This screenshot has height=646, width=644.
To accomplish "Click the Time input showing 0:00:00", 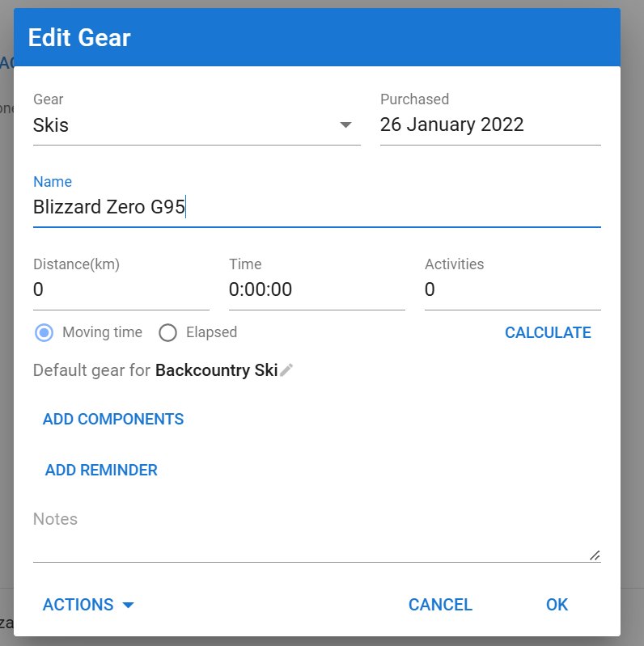I will [316, 289].
